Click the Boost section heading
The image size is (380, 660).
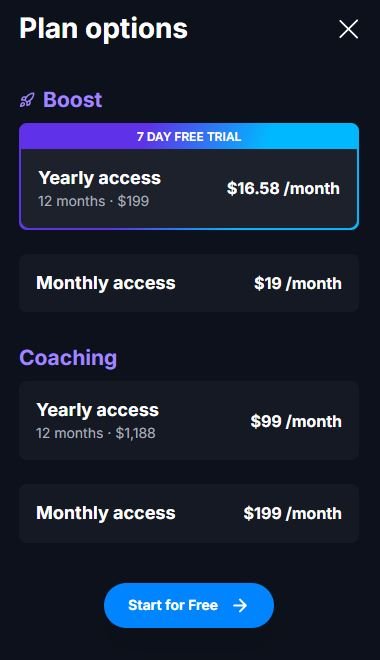pyautogui.click(x=73, y=100)
